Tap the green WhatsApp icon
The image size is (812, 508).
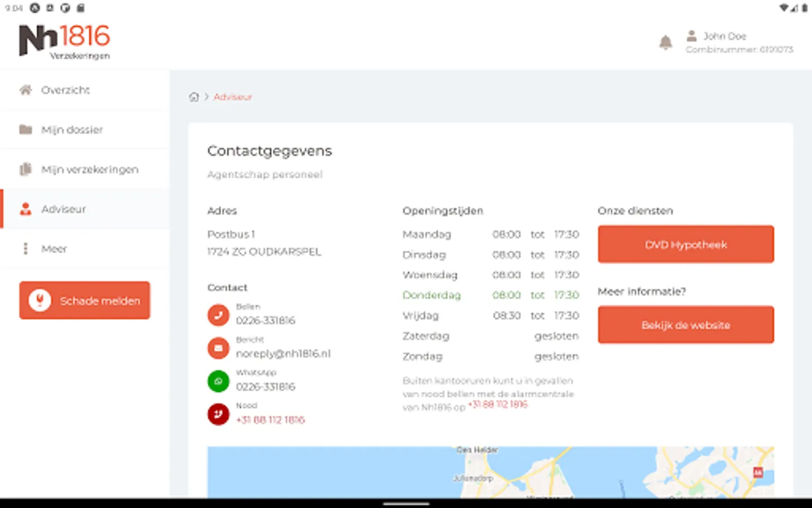click(218, 381)
